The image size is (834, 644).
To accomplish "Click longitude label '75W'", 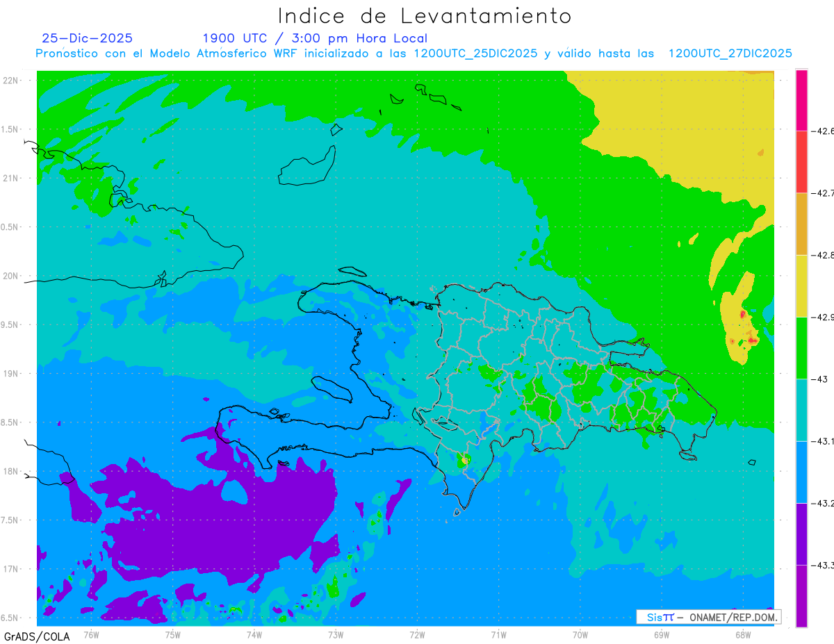I will click(172, 635).
